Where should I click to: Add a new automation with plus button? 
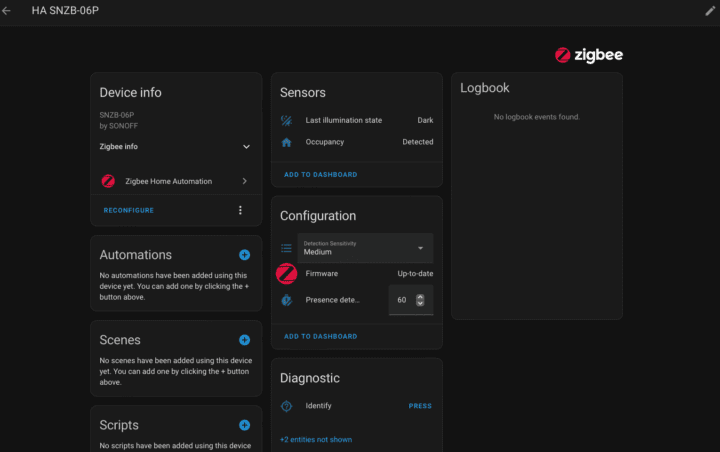coord(244,255)
